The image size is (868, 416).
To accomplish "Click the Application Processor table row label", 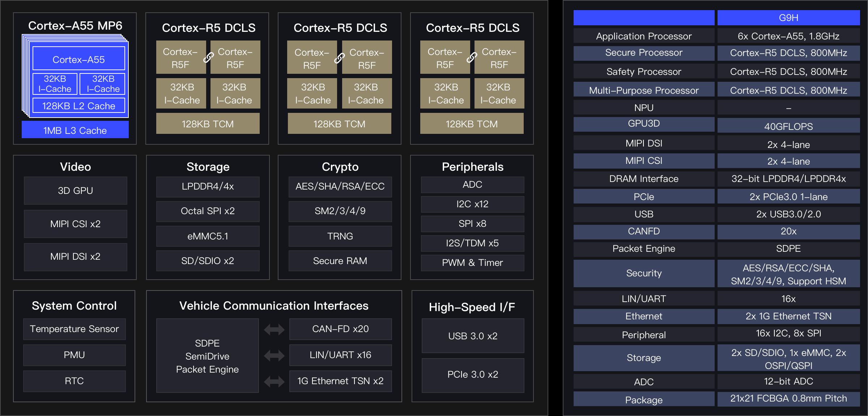I will [643, 36].
